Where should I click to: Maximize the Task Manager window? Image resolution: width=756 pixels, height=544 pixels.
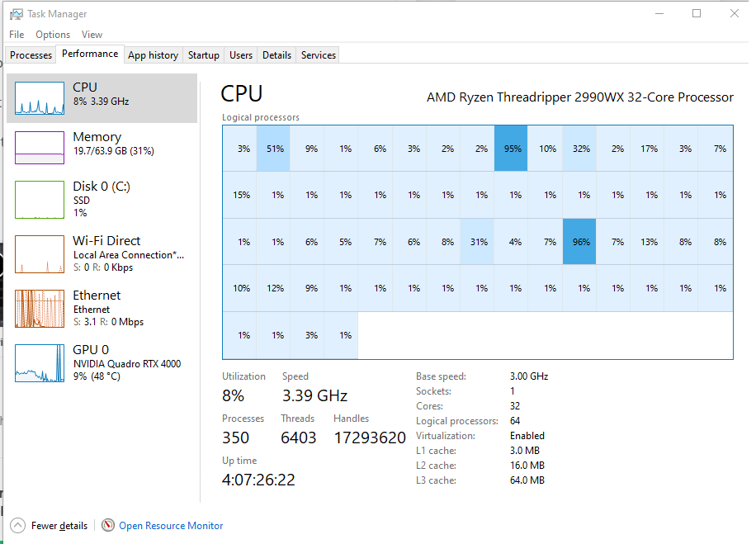[x=697, y=13]
